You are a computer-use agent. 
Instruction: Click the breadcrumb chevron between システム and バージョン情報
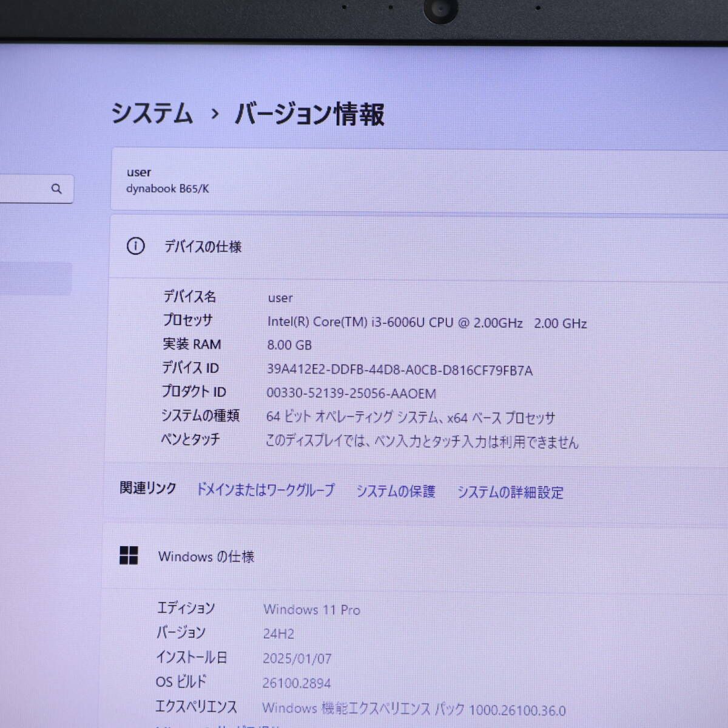(x=213, y=115)
